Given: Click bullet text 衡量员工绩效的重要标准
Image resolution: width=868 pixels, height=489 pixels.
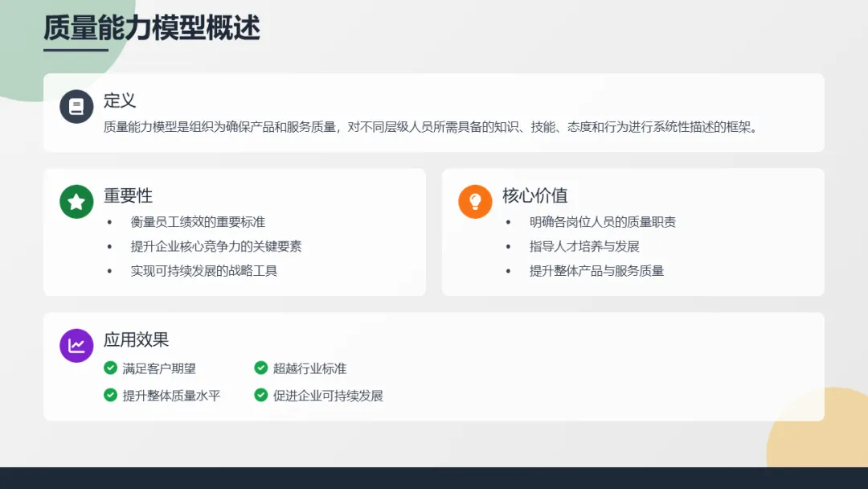Looking at the screenshot, I should coord(198,222).
